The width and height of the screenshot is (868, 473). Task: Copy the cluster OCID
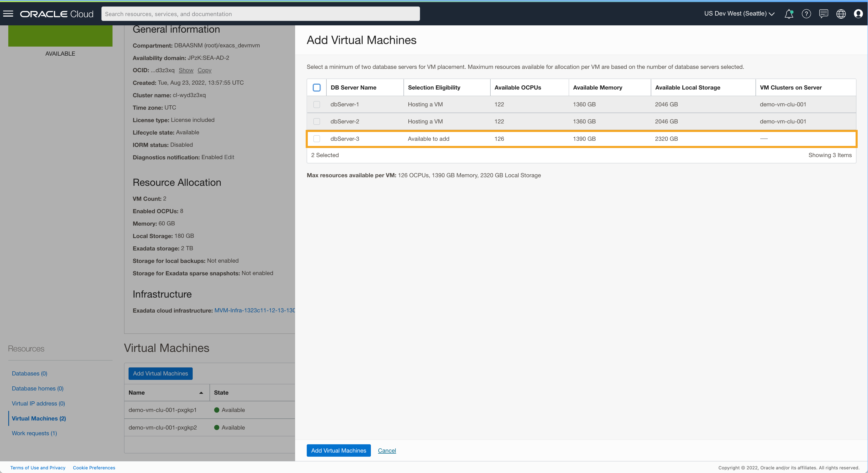[x=204, y=70]
